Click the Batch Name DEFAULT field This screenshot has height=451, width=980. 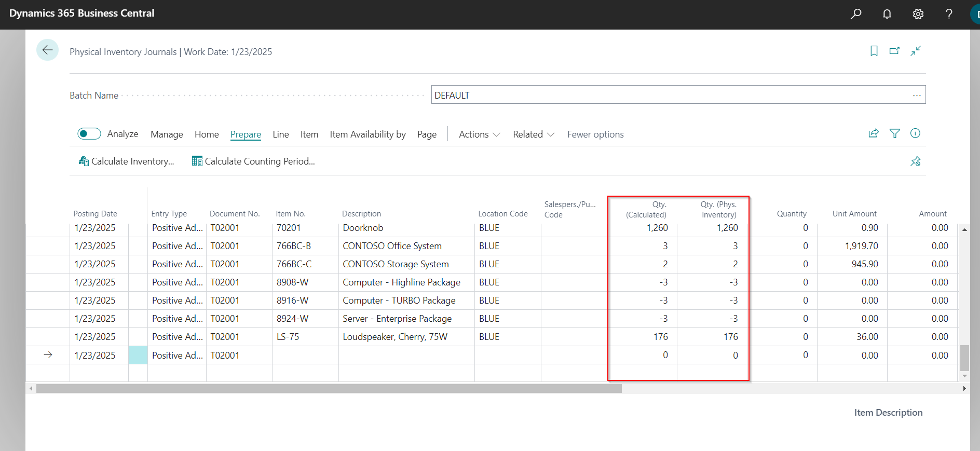(x=678, y=95)
